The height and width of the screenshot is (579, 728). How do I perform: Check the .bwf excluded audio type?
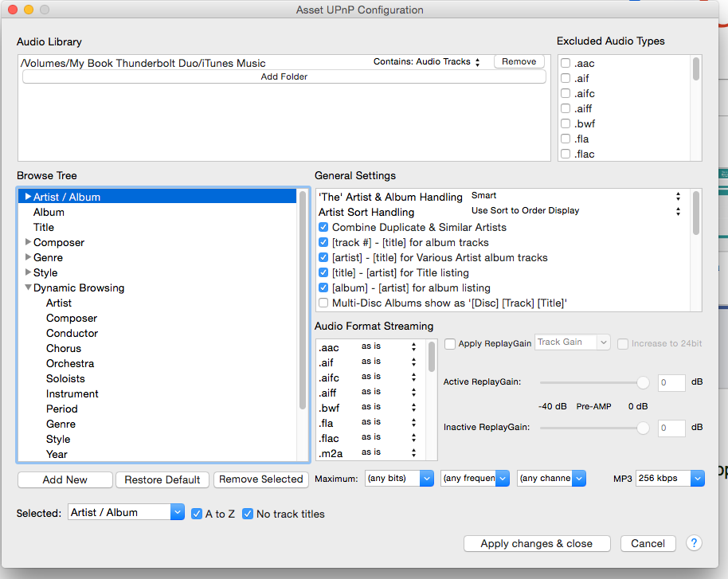click(565, 123)
